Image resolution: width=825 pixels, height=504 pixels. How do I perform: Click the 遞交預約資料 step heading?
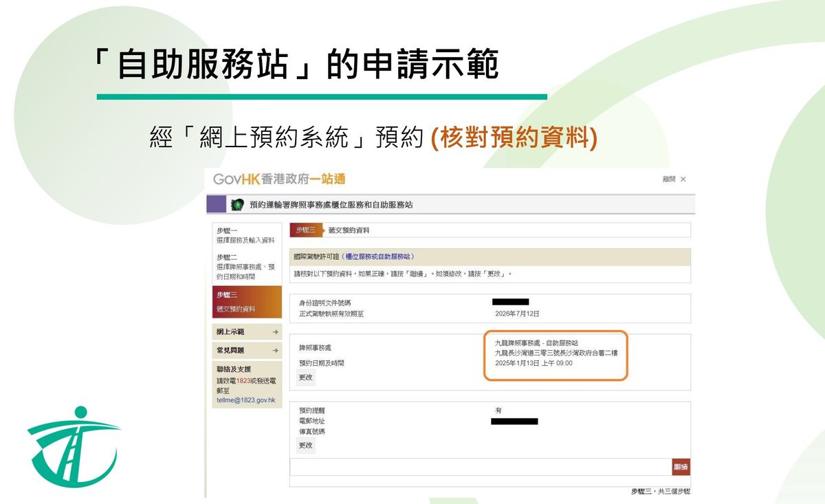click(x=349, y=230)
